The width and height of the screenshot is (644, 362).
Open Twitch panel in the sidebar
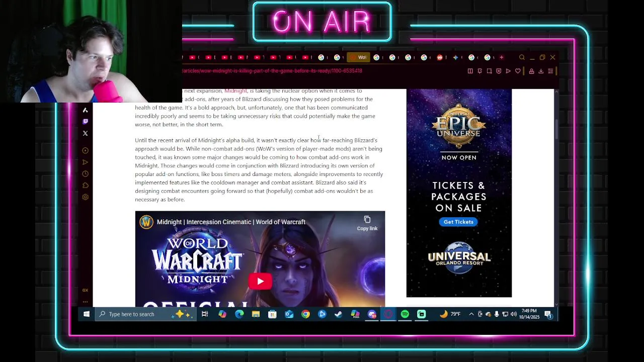coord(85,122)
